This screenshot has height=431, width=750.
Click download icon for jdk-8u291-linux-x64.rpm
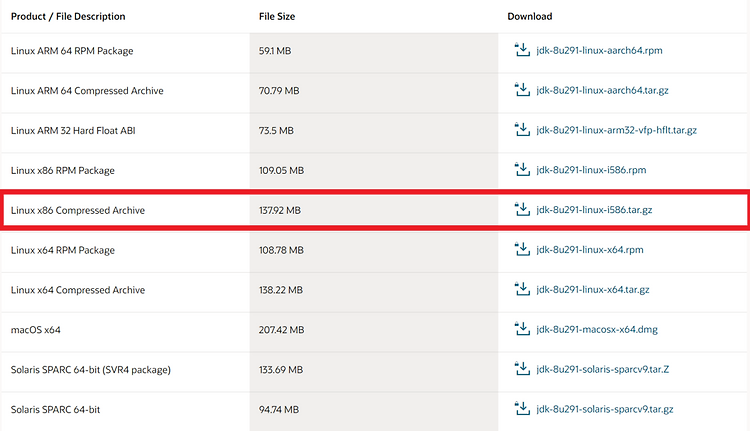click(x=522, y=249)
